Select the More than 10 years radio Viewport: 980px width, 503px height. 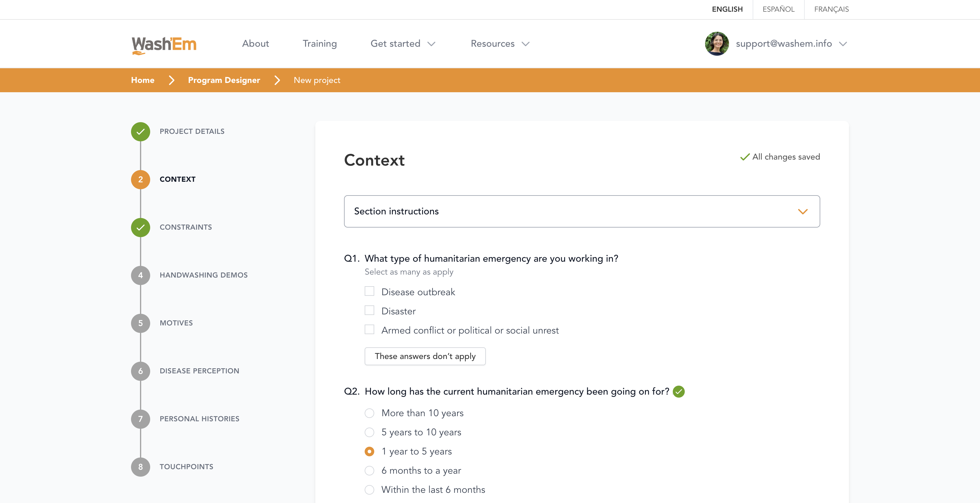point(369,413)
